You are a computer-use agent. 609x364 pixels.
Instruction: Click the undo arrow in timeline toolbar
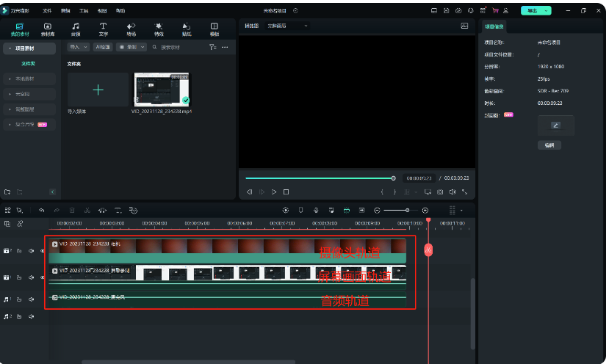tap(42, 210)
